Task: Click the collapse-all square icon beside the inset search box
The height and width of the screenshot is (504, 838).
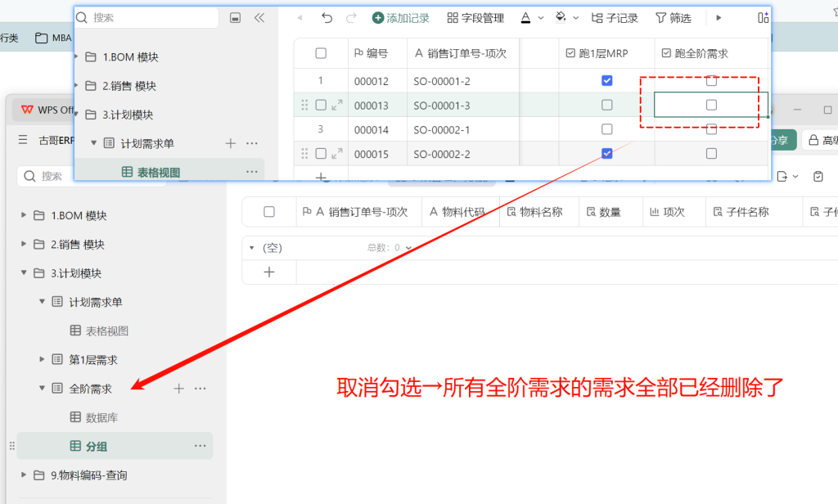Action: click(235, 18)
